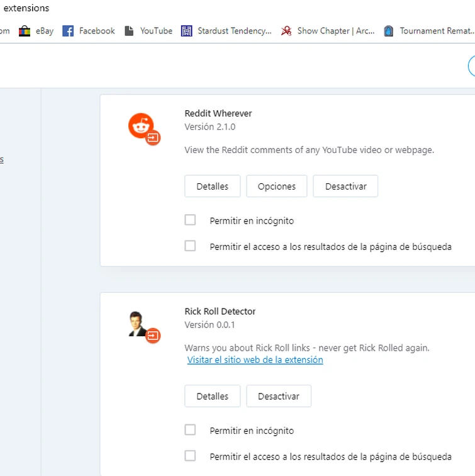The height and width of the screenshot is (476, 475).
Task: Enable incognito mode for Reddit Wherever
Action: coord(190,220)
